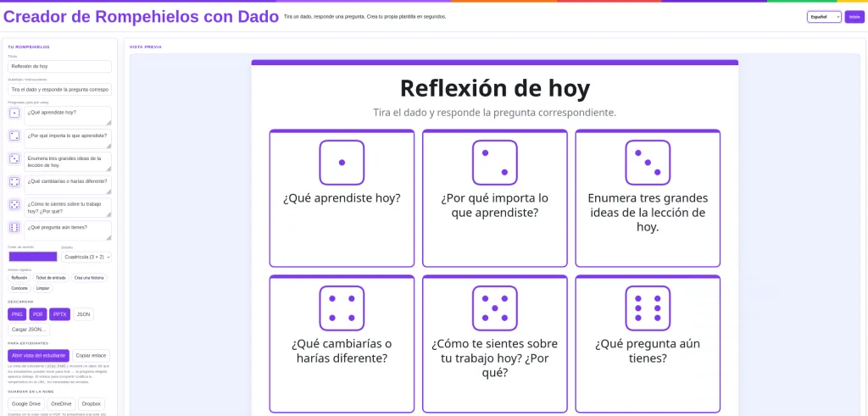The width and height of the screenshot is (868, 416).
Task: Download the icebreaker as PPTX
Action: (x=60, y=314)
